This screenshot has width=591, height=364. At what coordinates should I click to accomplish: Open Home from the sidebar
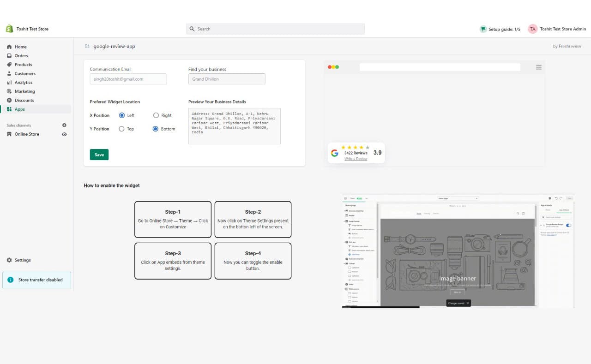pyautogui.click(x=20, y=47)
